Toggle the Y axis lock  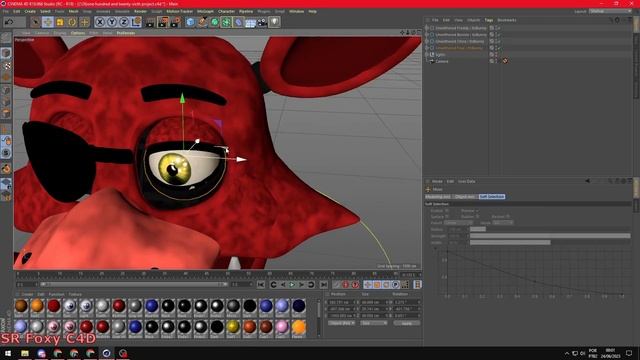click(111, 22)
